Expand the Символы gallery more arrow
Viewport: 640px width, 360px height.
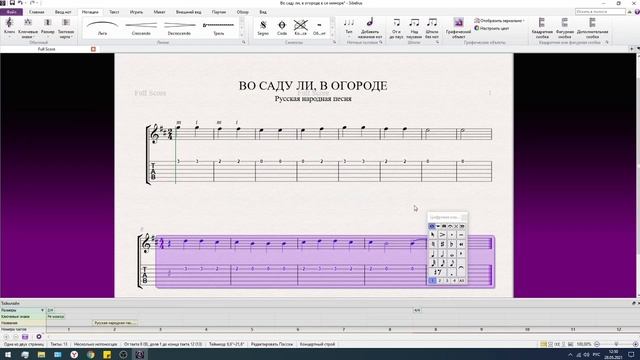pyautogui.click(x=333, y=34)
